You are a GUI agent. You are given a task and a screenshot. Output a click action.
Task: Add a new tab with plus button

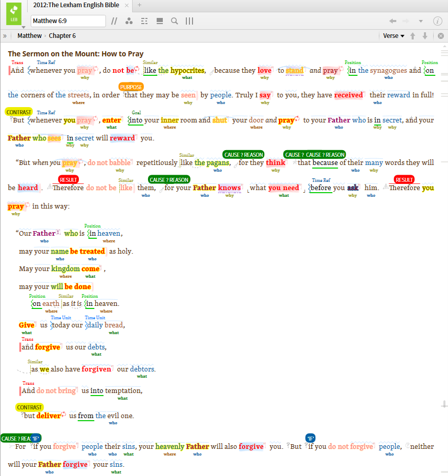pos(140,5)
